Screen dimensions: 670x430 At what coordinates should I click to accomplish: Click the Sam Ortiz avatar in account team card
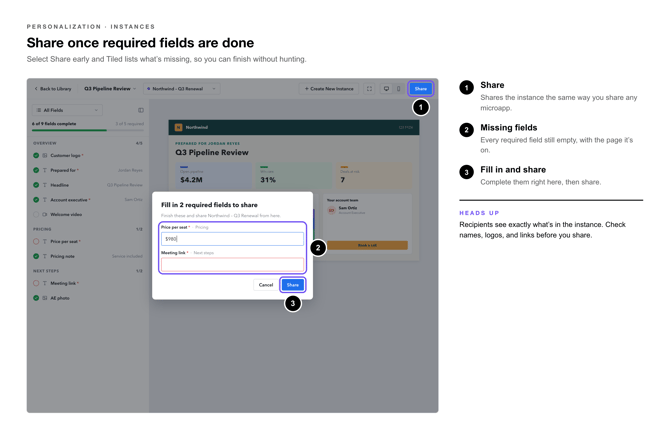pyautogui.click(x=331, y=210)
